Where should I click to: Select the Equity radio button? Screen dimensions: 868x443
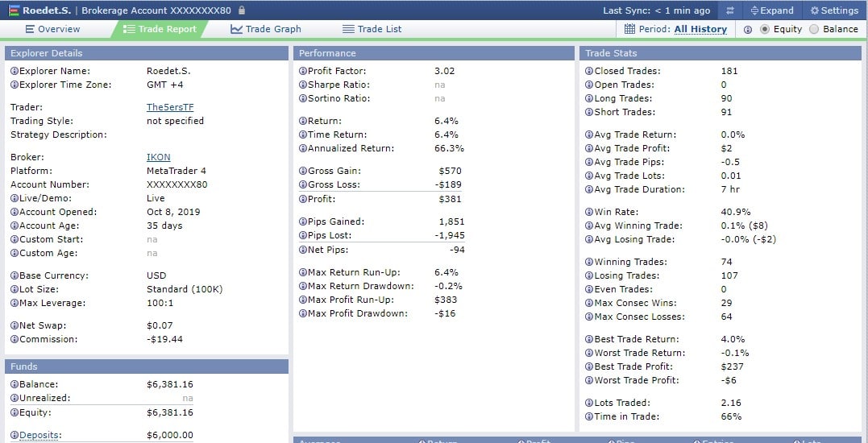(x=765, y=29)
